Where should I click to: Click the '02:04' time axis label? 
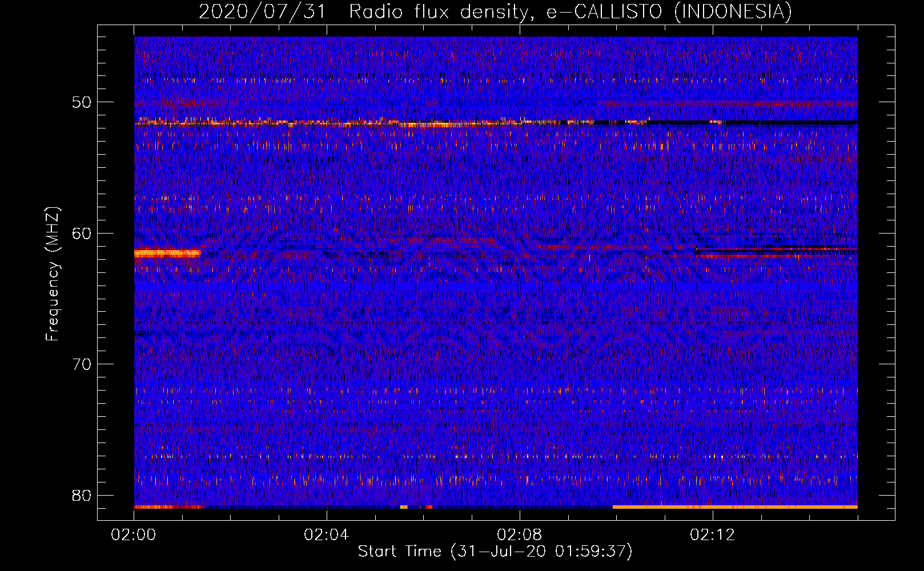(x=327, y=535)
